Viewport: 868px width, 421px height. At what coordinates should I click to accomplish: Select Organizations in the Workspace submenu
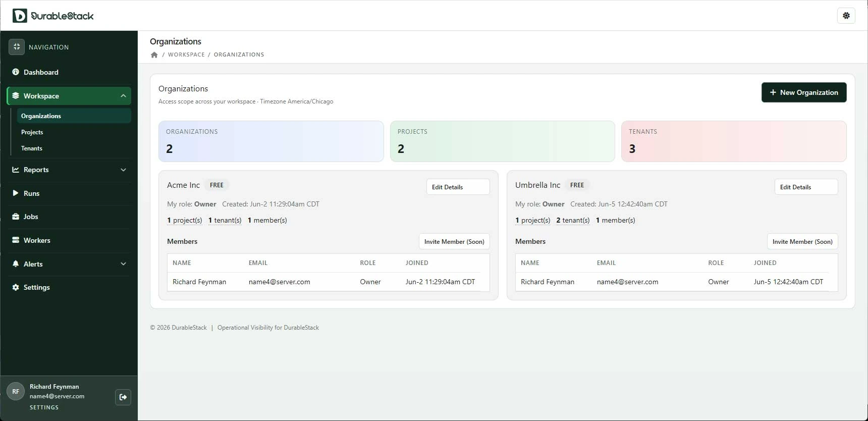click(x=74, y=116)
